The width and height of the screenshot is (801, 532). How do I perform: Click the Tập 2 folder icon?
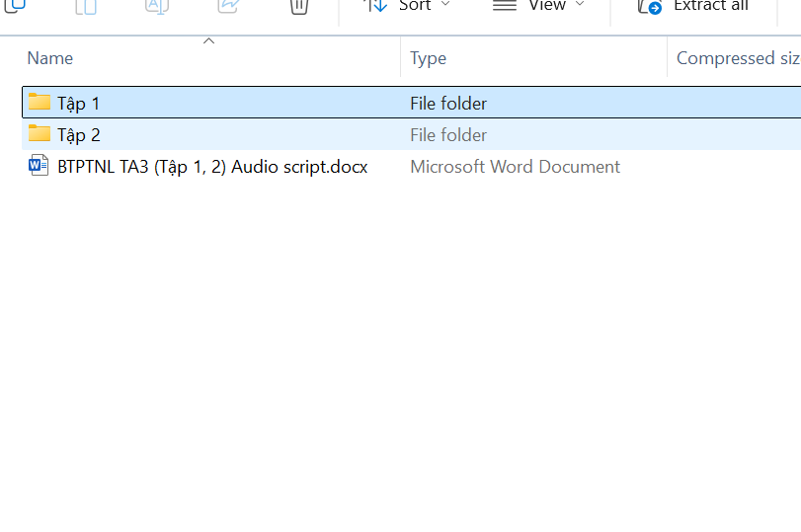pyautogui.click(x=40, y=134)
